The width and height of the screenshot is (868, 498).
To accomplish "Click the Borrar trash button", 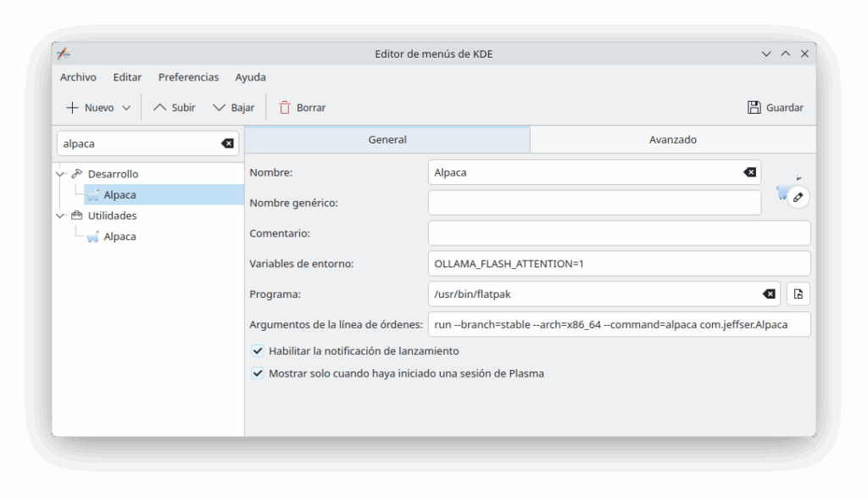I will coord(303,108).
